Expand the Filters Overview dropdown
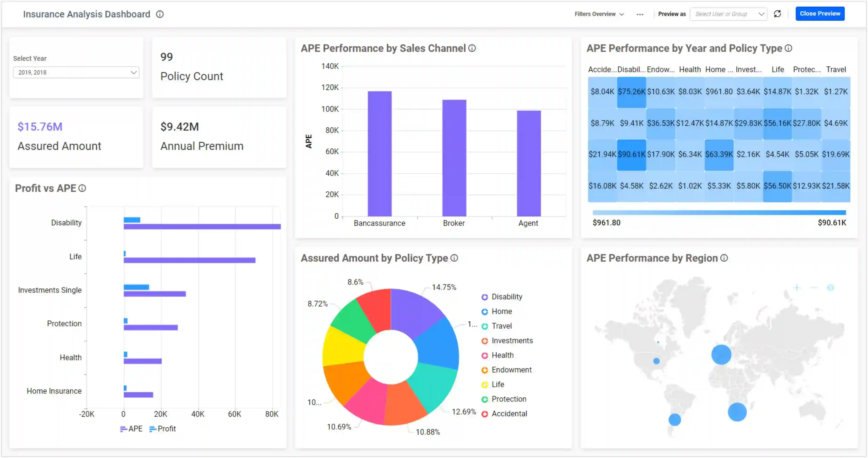The image size is (868, 458). point(599,14)
